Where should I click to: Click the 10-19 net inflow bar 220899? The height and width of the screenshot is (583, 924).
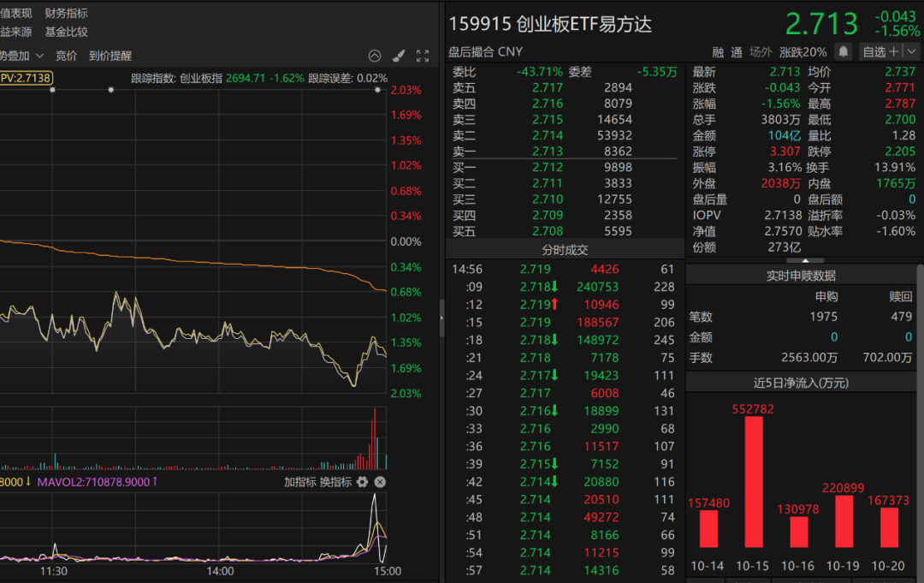pos(844,521)
